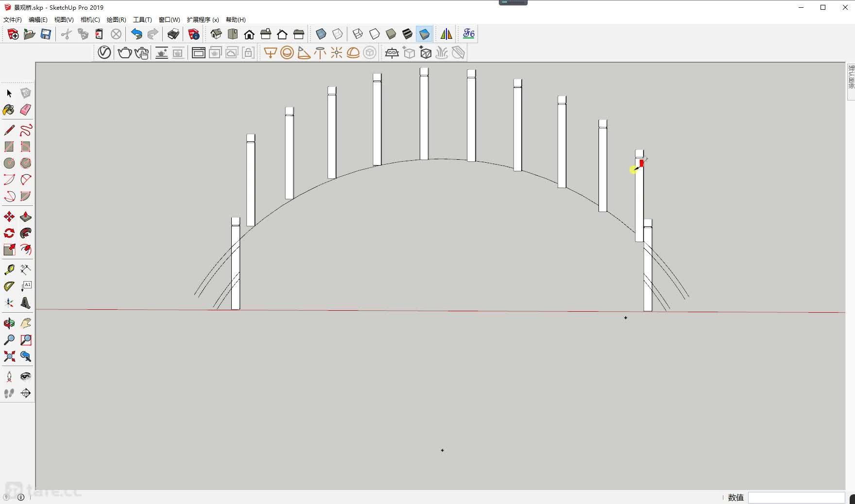Undo the last action
The height and width of the screenshot is (504, 855).
tap(137, 34)
